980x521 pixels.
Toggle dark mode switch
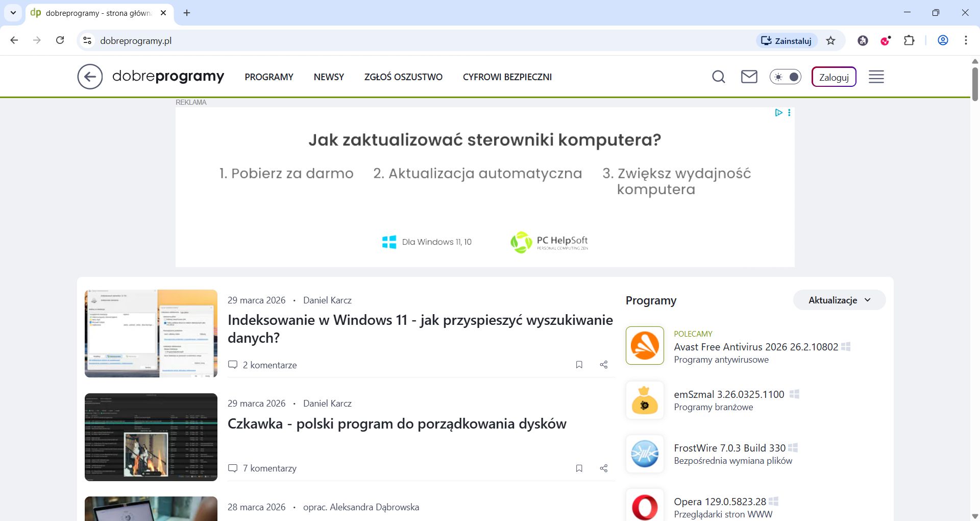click(x=786, y=77)
